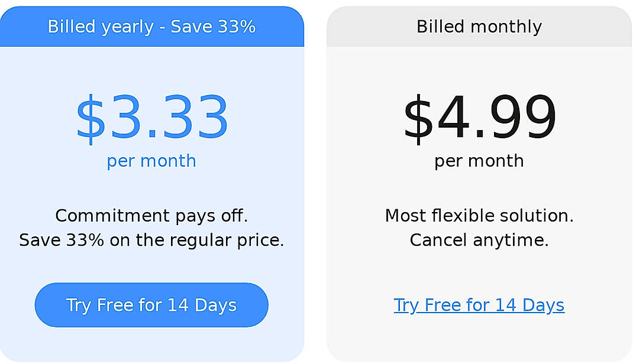Click the $4.99 price text

point(479,116)
